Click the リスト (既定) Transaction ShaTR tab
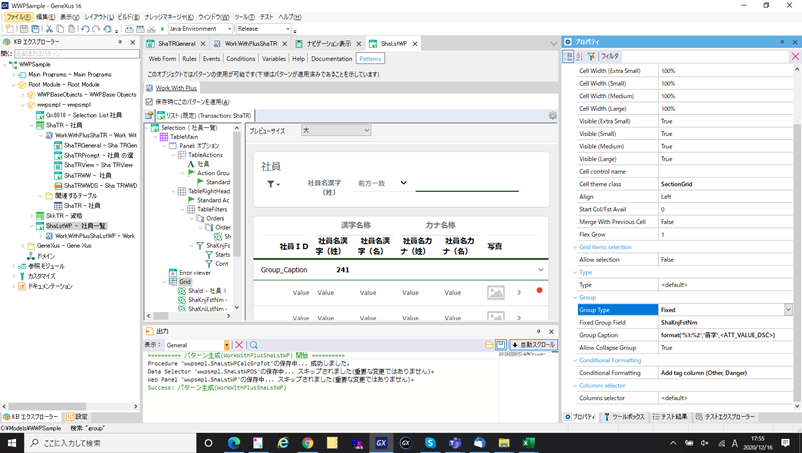The height and width of the screenshot is (453, 802). click(204, 116)
